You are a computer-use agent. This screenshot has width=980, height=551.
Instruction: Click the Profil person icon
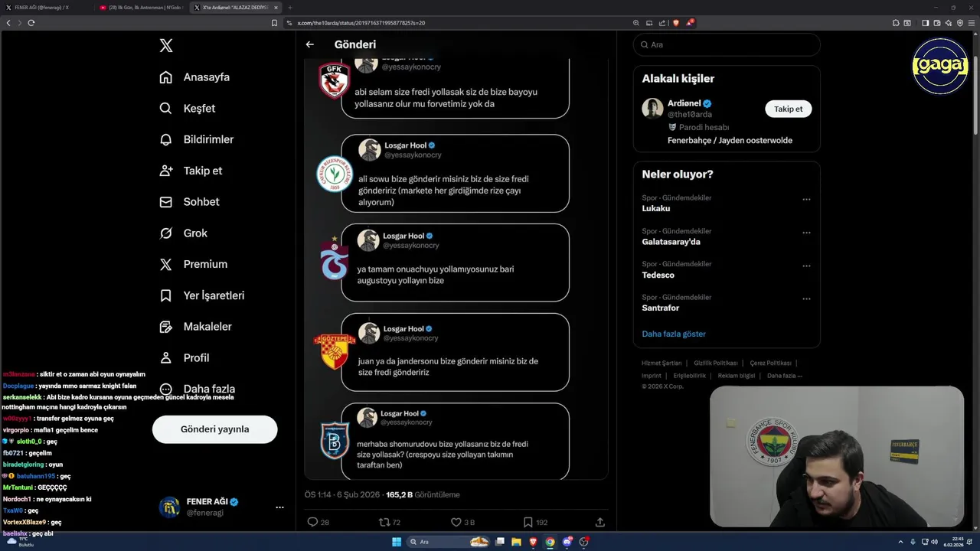click(165, 357)
